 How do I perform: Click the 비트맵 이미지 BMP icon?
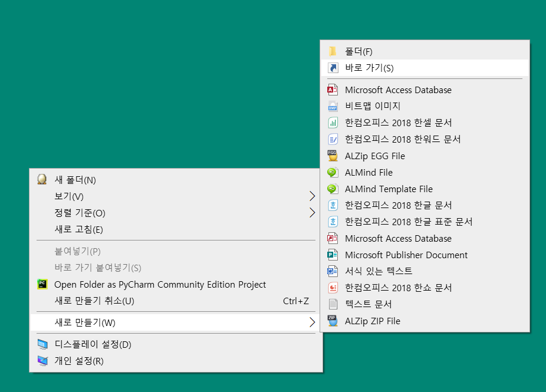333,106
